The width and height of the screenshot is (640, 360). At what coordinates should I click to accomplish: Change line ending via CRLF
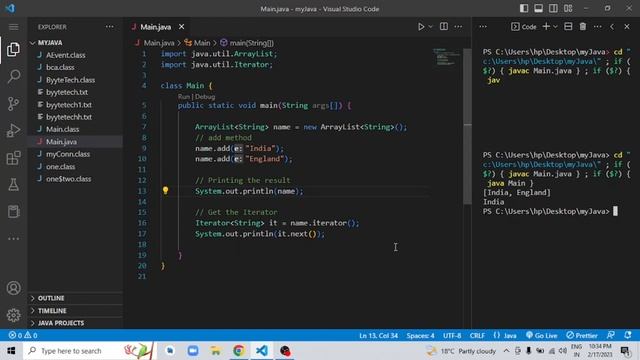click(477, 336)
